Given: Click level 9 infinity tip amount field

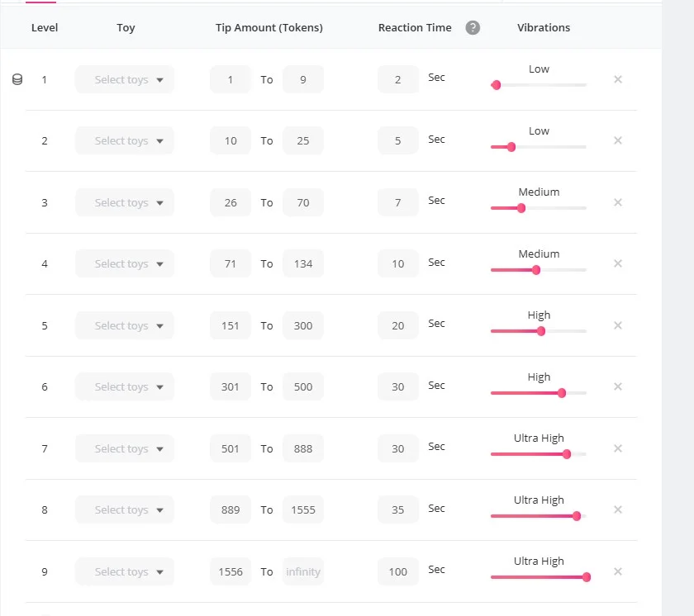Looking at the screenshot, I should pos(303,572).
